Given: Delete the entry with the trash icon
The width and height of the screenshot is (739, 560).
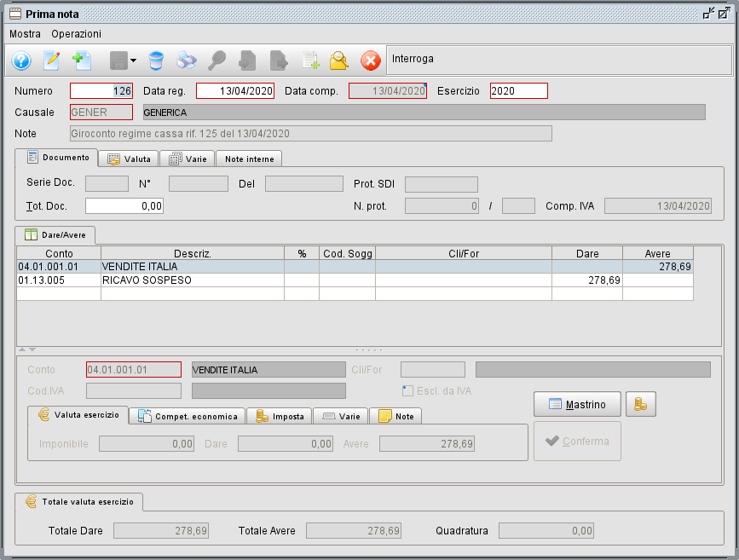Looking at the screenshot, I should click(156, 61).
